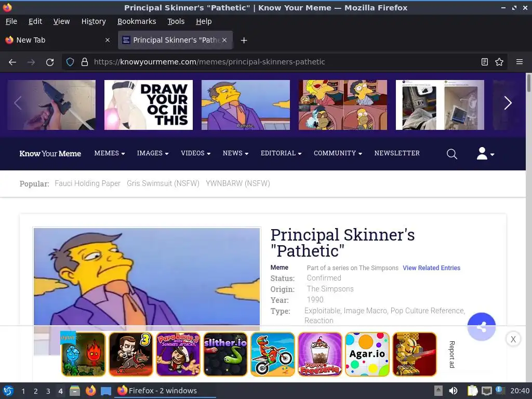Launch Firefox from the taskbar quick-launch icon
Screen dimensions: 532x399
pos(90,391)
